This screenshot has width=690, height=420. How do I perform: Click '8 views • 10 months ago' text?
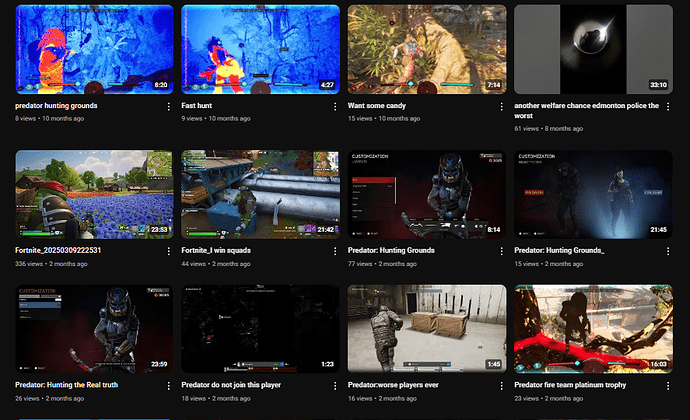(49, 118)
